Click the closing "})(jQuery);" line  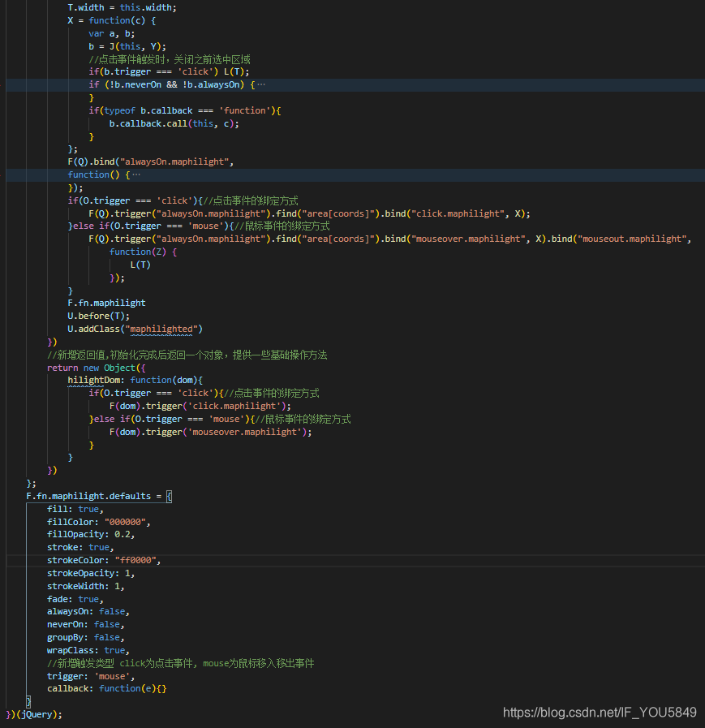(34, 714)
